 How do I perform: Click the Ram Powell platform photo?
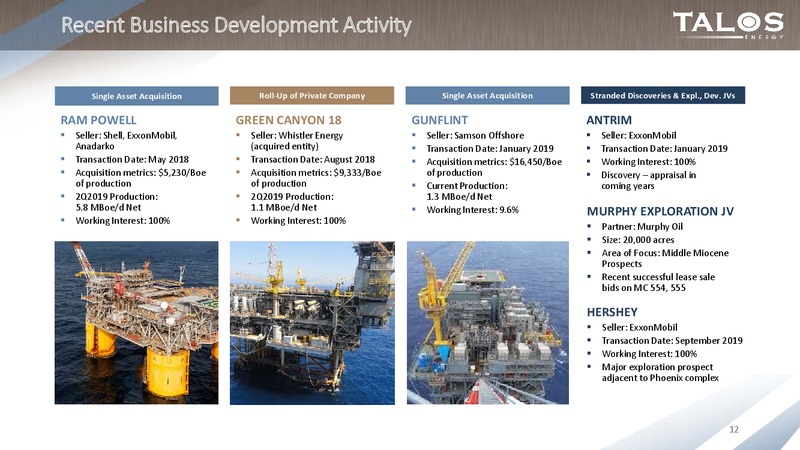tap(136, 323)
